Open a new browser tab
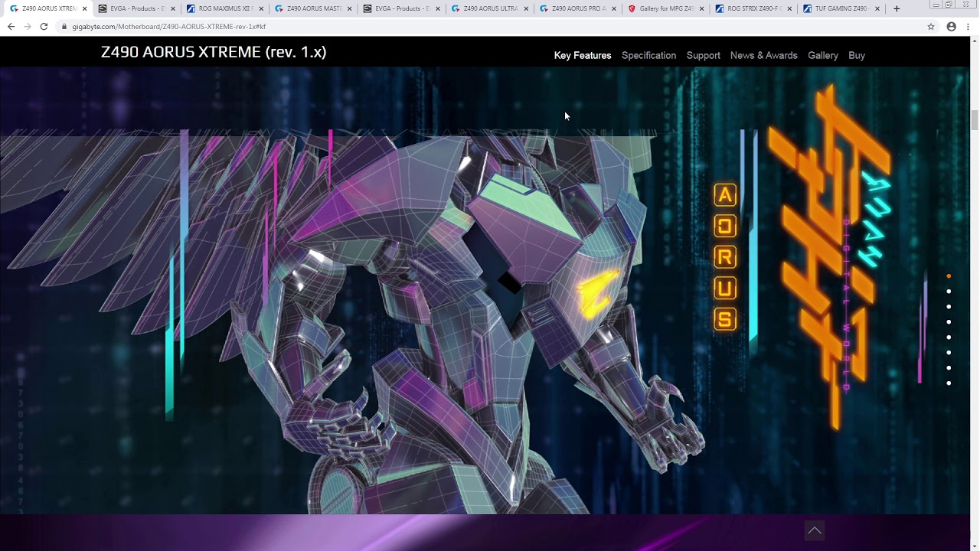The width and height of the screenshot is (980, 551). coord(897,8)
